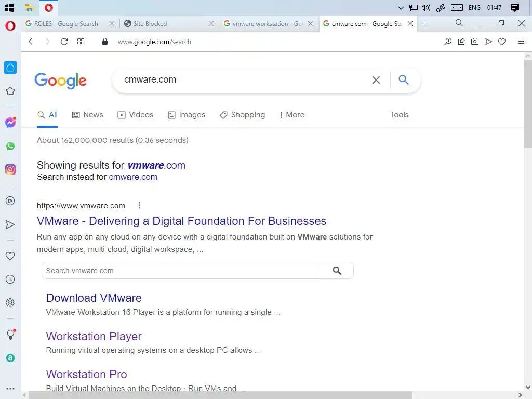Image resolution: width=532 pixels, height=399 pixels.
Task: Open WhatsApp in Opera sidebar
Action: (x=10, y=146)
